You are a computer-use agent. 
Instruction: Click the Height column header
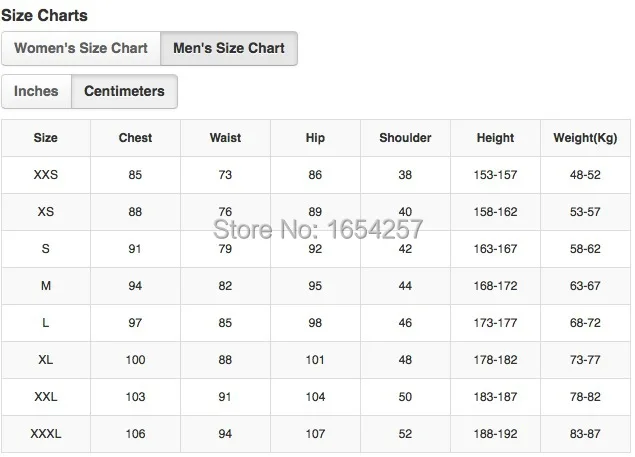click(495, 138)
